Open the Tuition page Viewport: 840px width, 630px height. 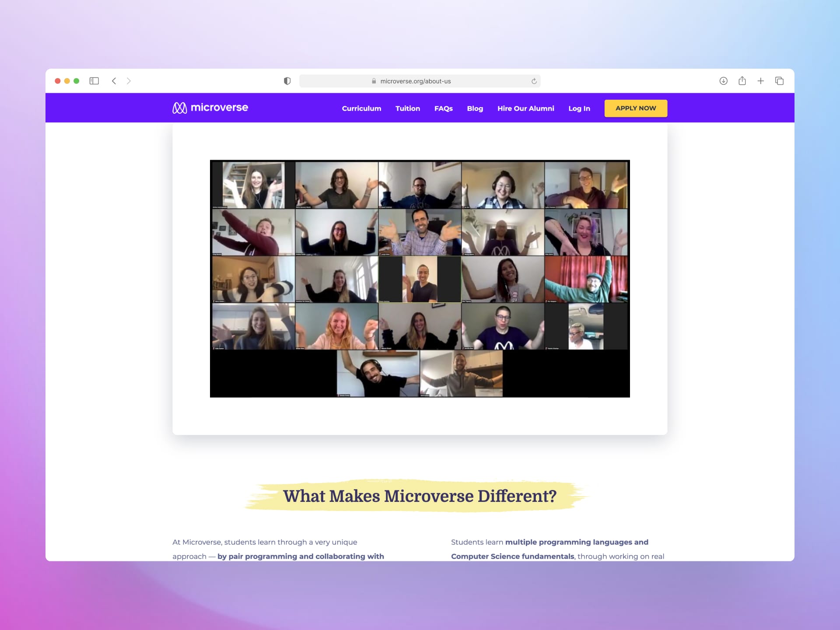407,108
